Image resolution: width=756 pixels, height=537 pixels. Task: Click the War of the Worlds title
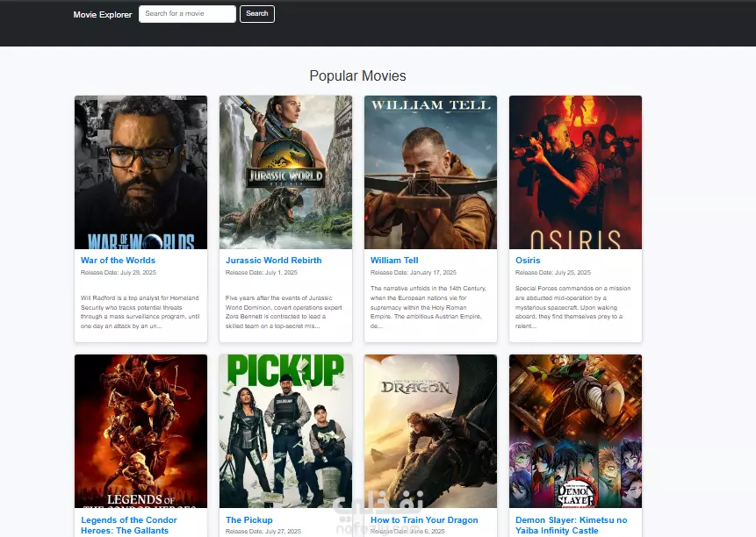tap(119, 260)
